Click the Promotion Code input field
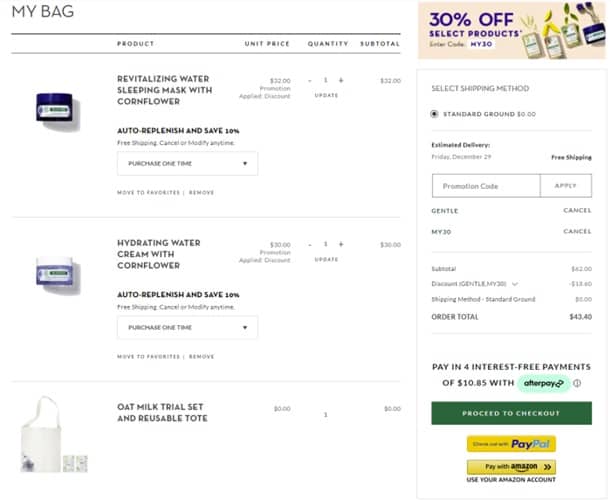Image resolution: width=611 pixels, height=500 pixels. [x=486, y=186]
